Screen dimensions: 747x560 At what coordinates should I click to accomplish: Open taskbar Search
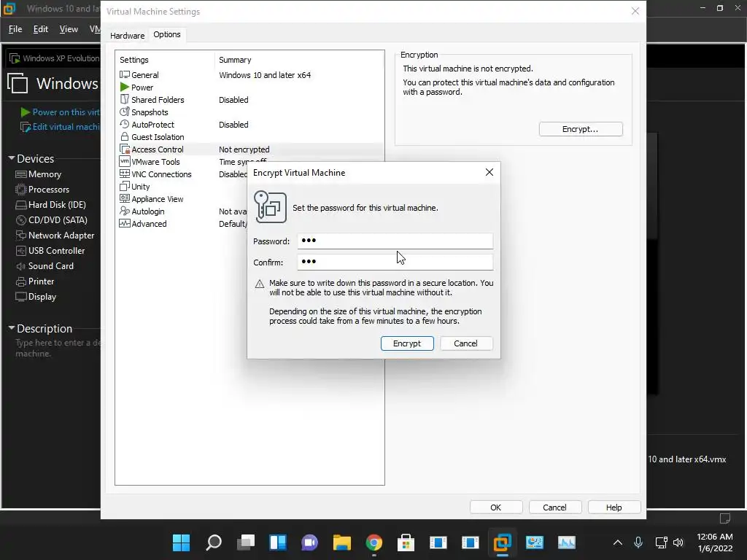[x=214, y=542]
